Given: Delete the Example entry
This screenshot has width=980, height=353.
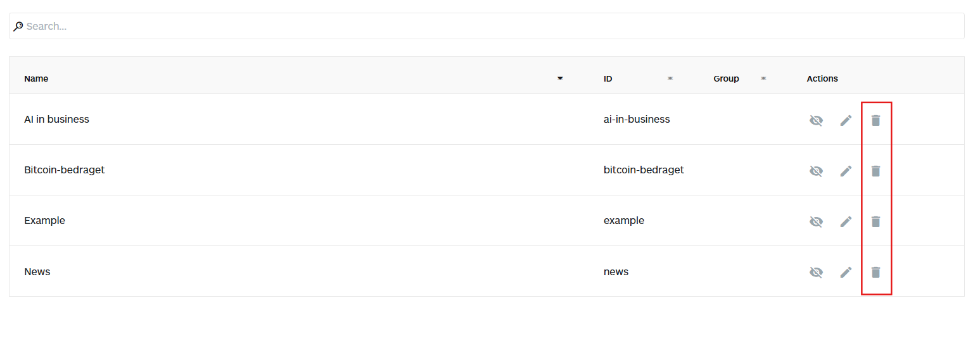Looking at the screenshot, I should tap(875, 221).
